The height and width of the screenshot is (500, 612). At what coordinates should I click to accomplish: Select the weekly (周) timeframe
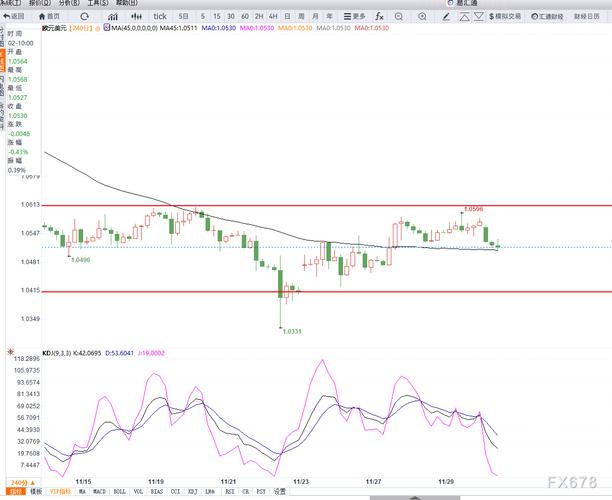coord(301,16)
